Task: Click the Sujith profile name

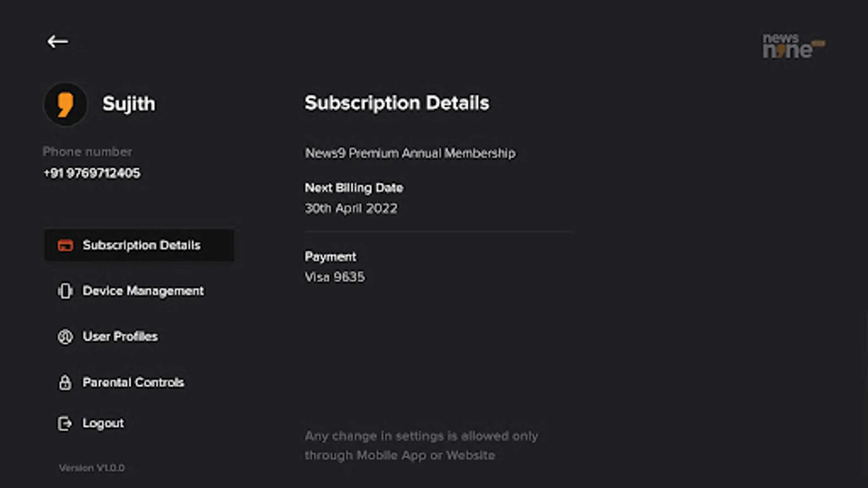Action: click(x=129, y=104)
